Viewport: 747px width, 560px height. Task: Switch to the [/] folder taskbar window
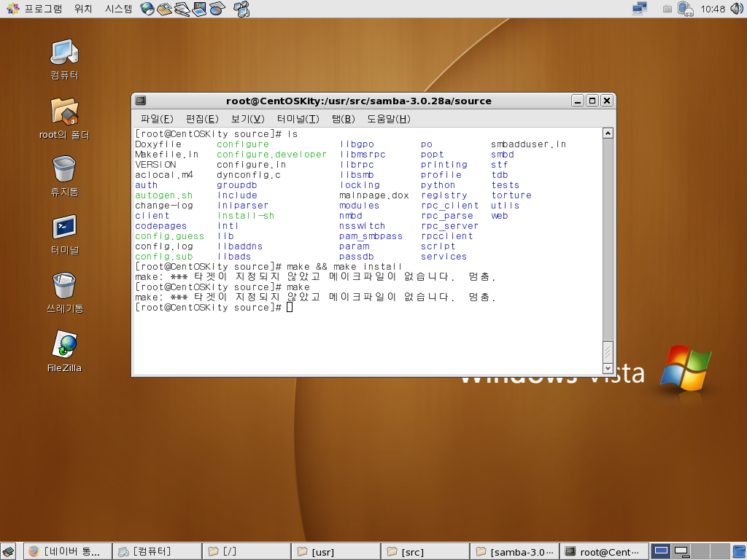[247, 551]
